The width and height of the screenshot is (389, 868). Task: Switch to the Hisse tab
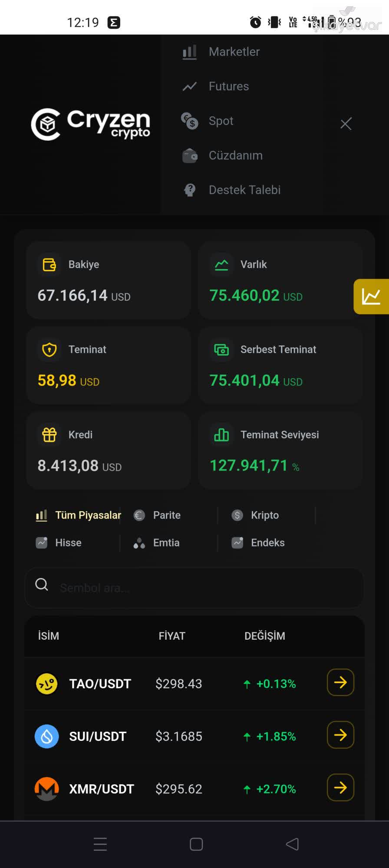(x=68, y=542)
